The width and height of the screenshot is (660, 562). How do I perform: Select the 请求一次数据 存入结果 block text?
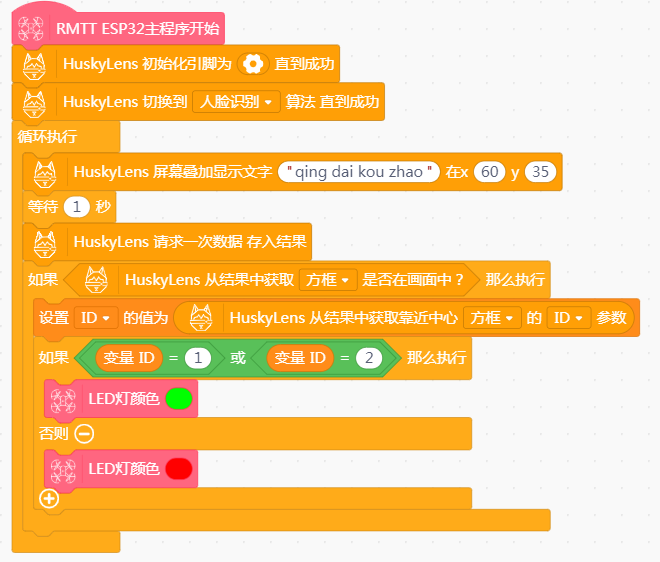(x=190, y=242)
